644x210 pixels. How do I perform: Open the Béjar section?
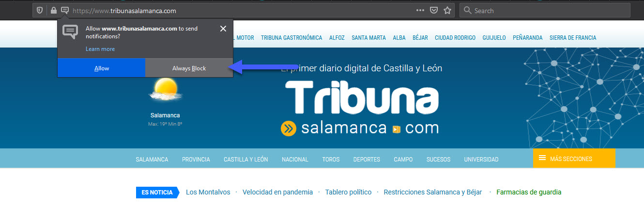[420, 38]
